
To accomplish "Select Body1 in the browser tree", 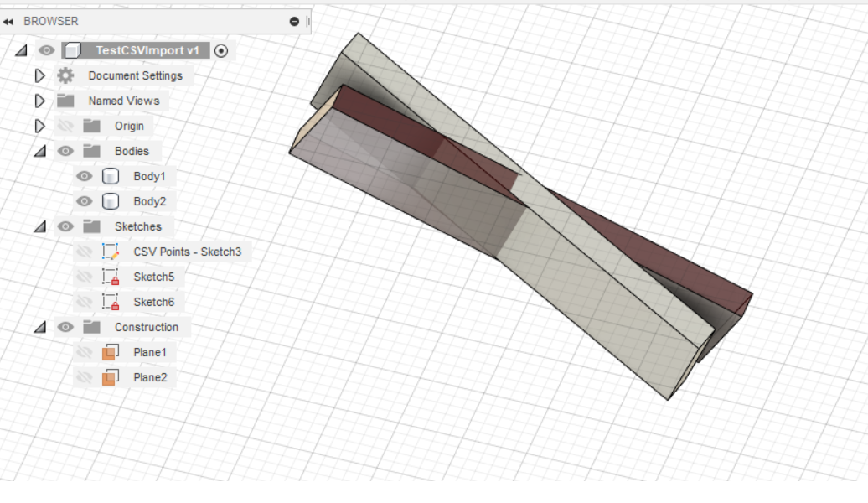I will [x=149, y=176].
